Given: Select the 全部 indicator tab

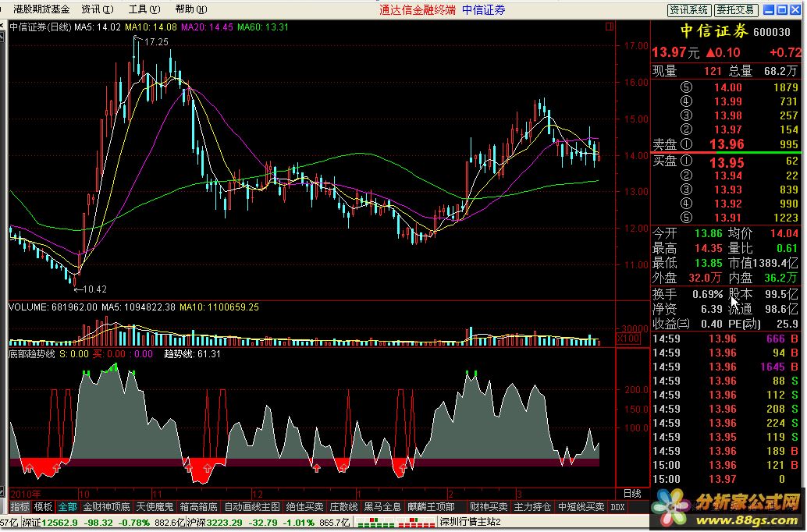Looking at the screenshot, I should (67, 507).
